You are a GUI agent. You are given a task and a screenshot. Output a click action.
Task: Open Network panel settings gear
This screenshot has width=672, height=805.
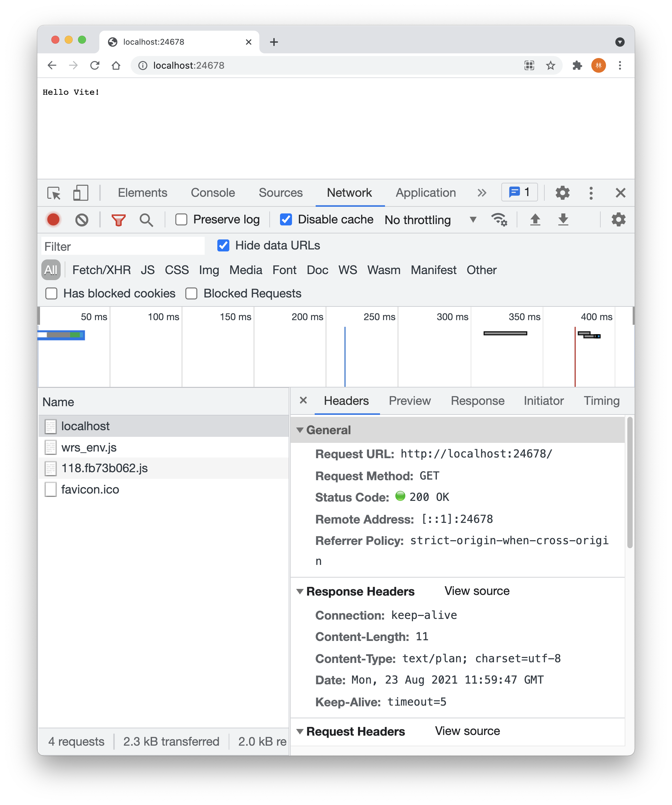[x=618, y=220]
